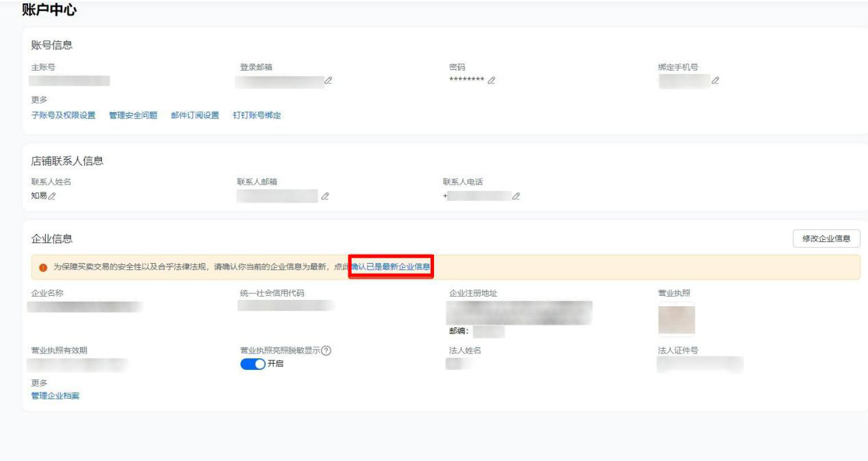Go to 邮件订阅设置
This screenshot has height=461, width=868.
coord(195,115)
